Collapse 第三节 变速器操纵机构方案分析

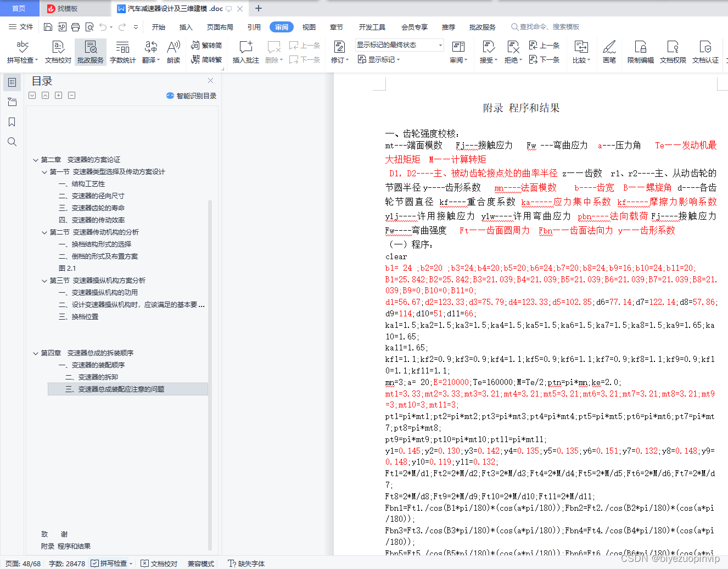[x=44, y=281]
